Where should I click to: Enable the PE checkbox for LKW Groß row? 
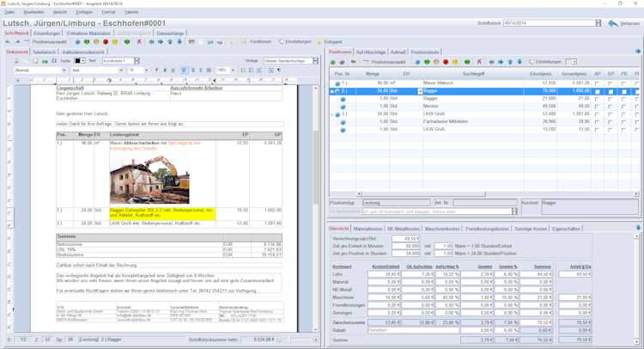point(623,113)
